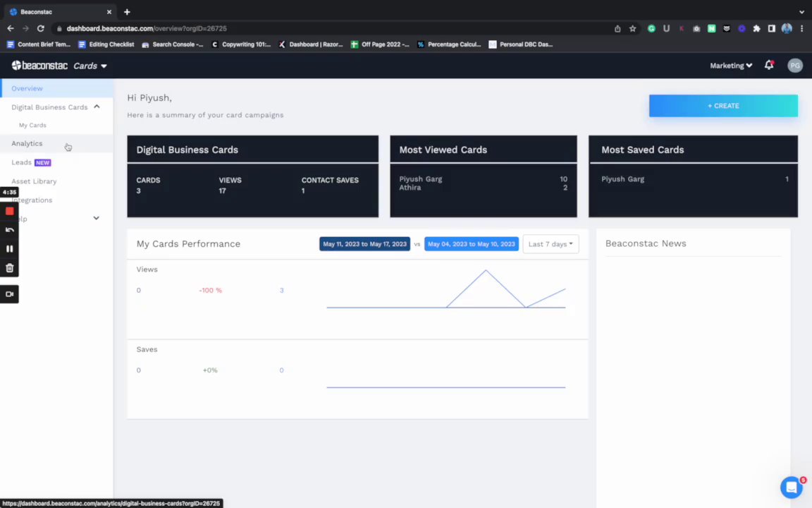The width and height of the screenshot is (812, 508).
Task: Toggle the browser side panel icon
Action: point(772,28)
